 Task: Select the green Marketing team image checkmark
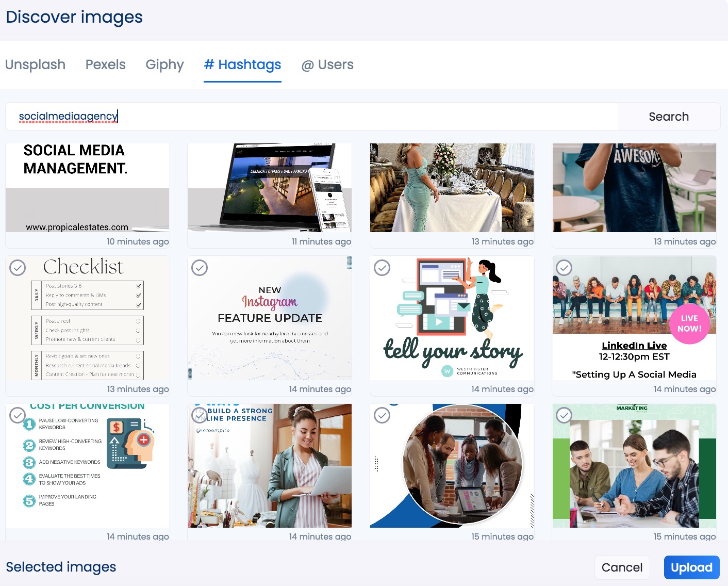coord(564,416)
